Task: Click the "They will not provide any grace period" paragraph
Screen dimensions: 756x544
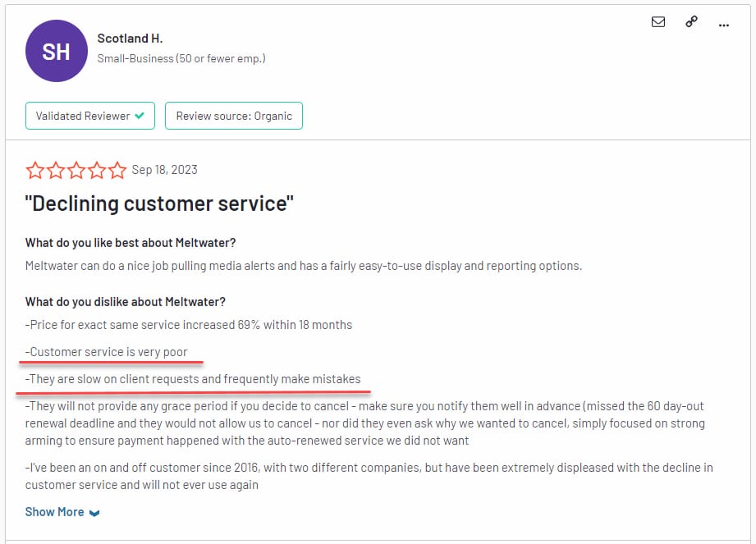Action: coord(366,423)
